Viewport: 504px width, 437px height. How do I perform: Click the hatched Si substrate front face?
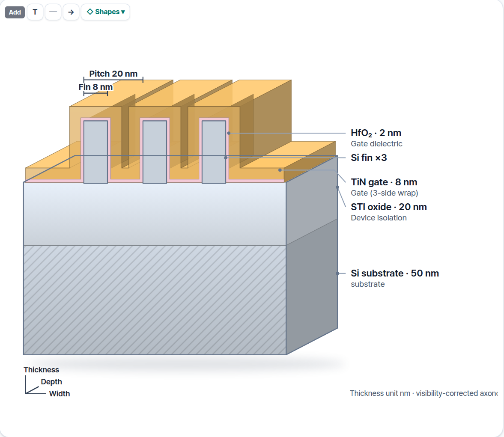pyautogui.click(x=155, y=300)
